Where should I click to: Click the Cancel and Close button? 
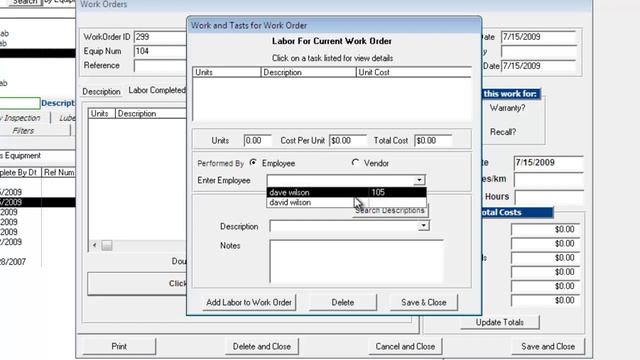click(x=405, y=347)
